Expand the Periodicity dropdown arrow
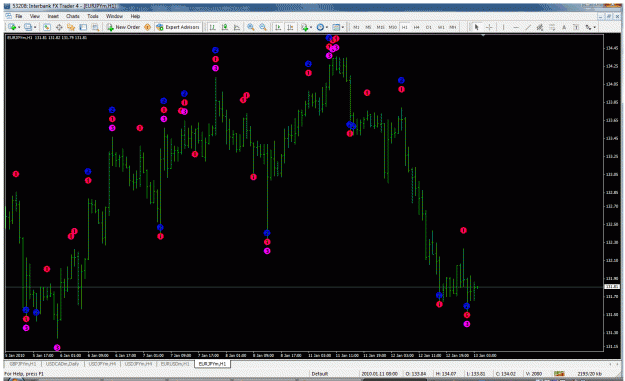This screenshot has width=625, height=381. (326, 27)
